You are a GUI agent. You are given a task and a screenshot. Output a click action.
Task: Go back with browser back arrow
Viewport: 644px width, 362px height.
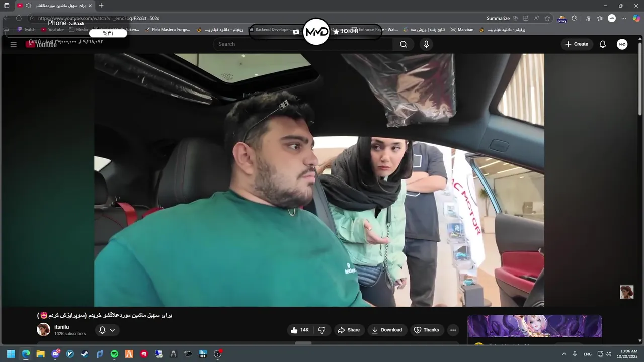7,18
